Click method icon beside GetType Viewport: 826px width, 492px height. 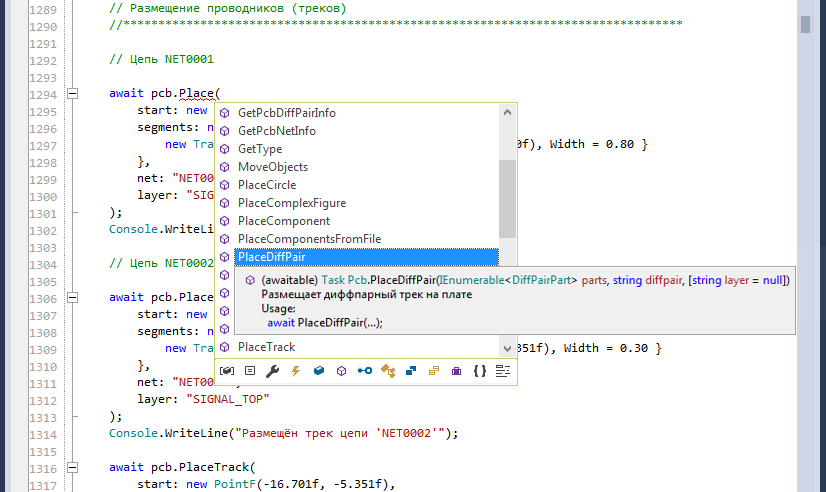coord(225,149)
